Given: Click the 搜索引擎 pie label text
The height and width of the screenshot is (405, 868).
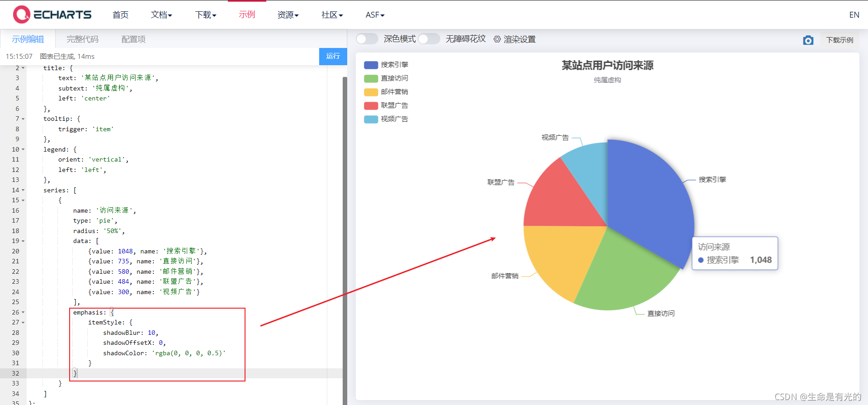Looking at the screenshot, I should point(712,180).
